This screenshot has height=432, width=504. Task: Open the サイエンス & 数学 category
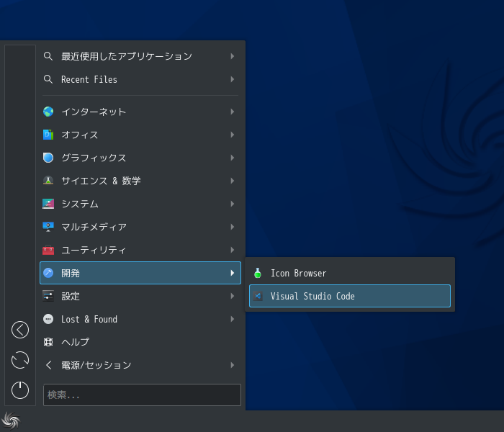[x=140, y=181]
